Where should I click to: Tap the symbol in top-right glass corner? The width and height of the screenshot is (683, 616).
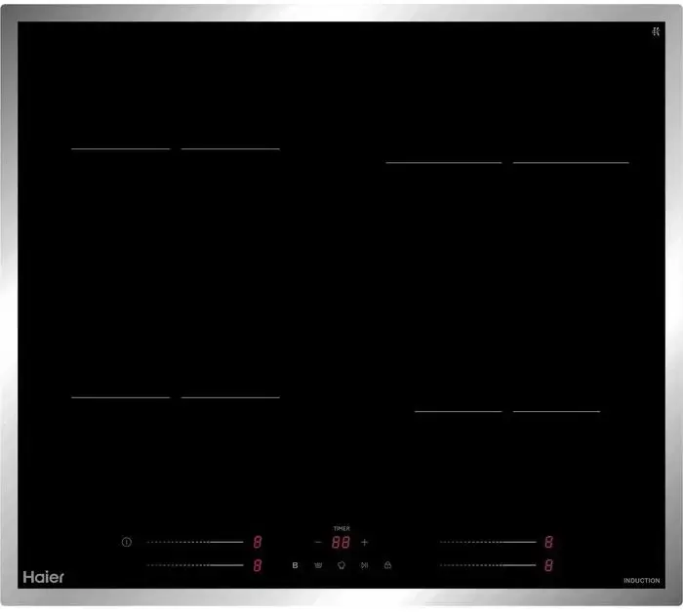[657, 30]
